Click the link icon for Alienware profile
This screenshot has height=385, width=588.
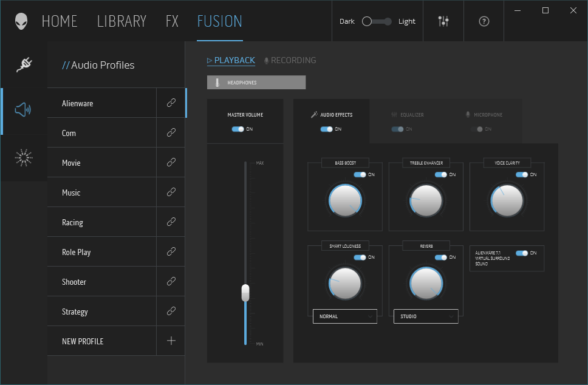[x=171, y=103]
